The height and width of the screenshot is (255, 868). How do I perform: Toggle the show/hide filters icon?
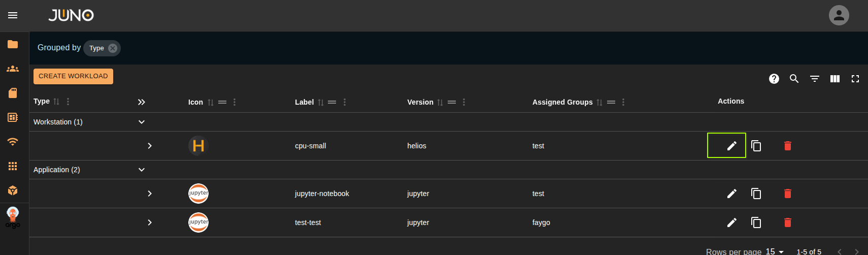(x=814, y=79)
